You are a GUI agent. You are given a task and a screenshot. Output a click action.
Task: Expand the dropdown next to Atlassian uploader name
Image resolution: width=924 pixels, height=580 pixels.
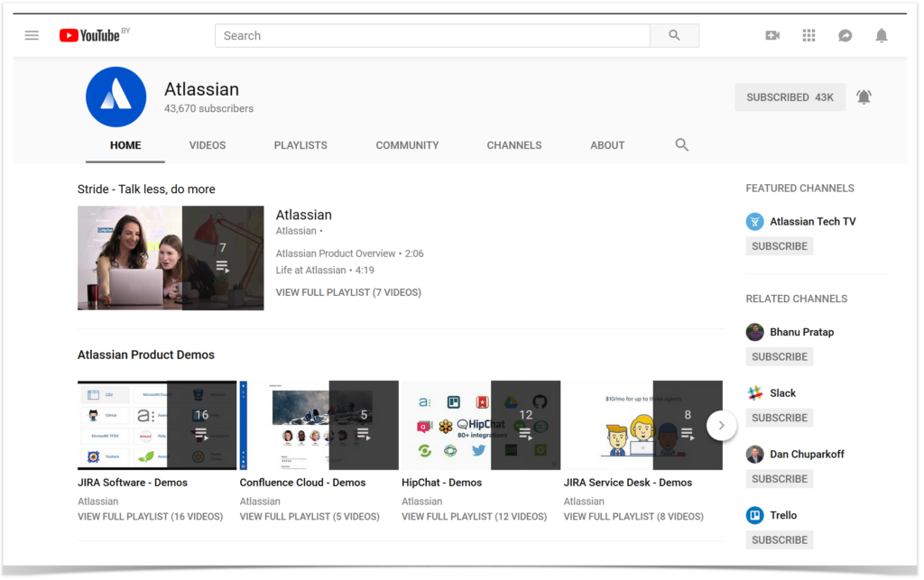(x=322, y=231)
